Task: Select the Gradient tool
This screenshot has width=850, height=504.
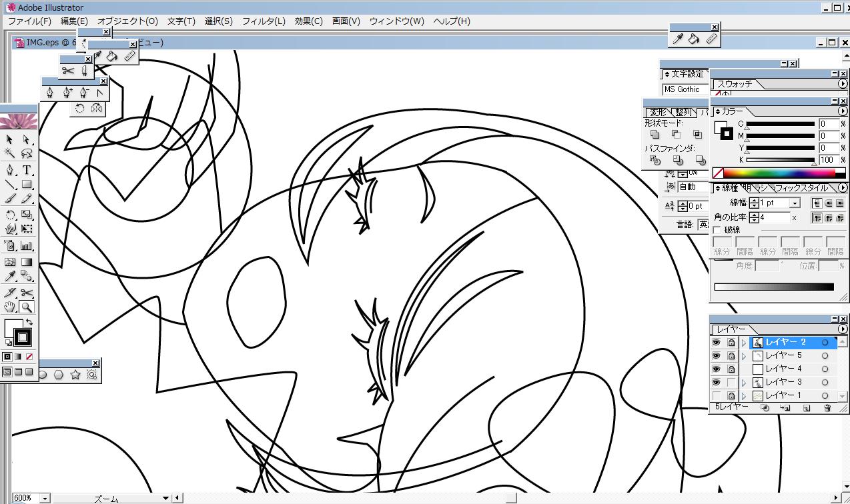Action: pyautogui.click(x=27, y=262)
